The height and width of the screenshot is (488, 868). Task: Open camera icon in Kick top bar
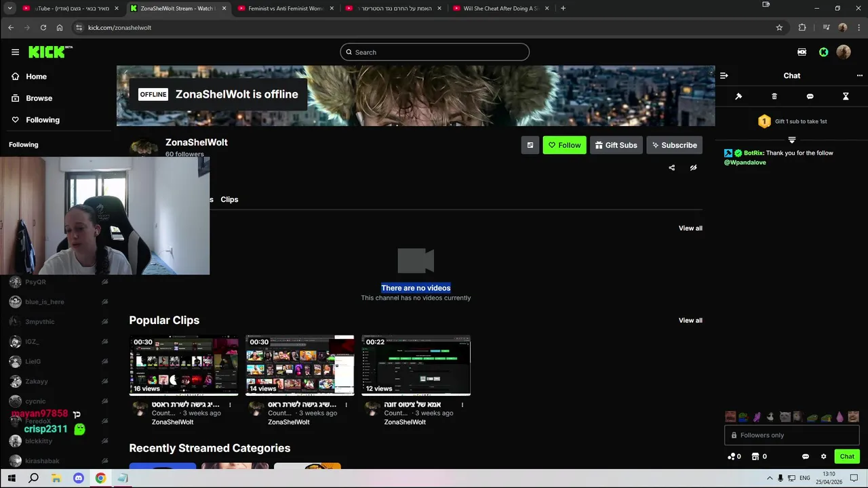tap(802, 52)
